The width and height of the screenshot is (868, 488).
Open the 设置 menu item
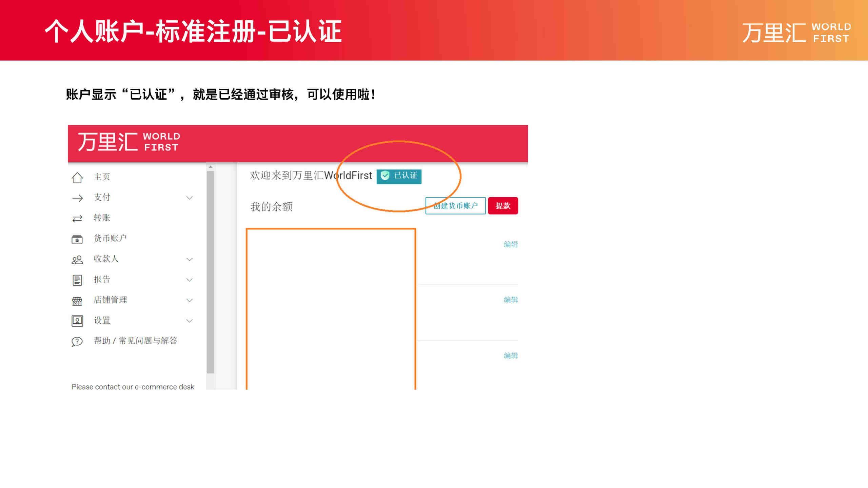click(x=102, y=320)
